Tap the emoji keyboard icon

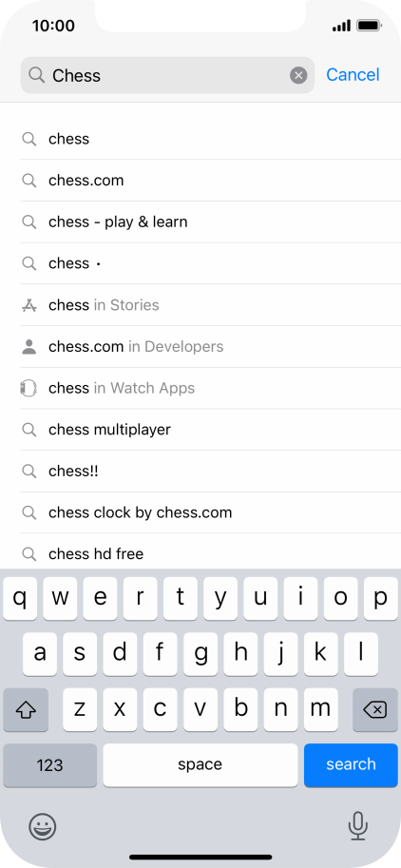click(x=43, y=826)
